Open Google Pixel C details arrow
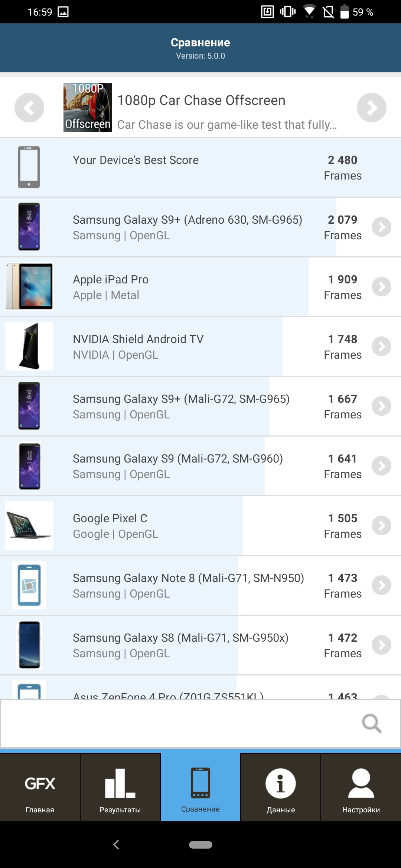 click(x=382, y=526)
